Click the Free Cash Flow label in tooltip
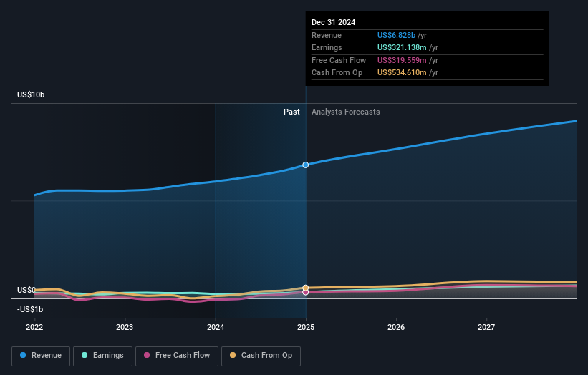This screenshot has width=588, height=375. coord(339,60)
